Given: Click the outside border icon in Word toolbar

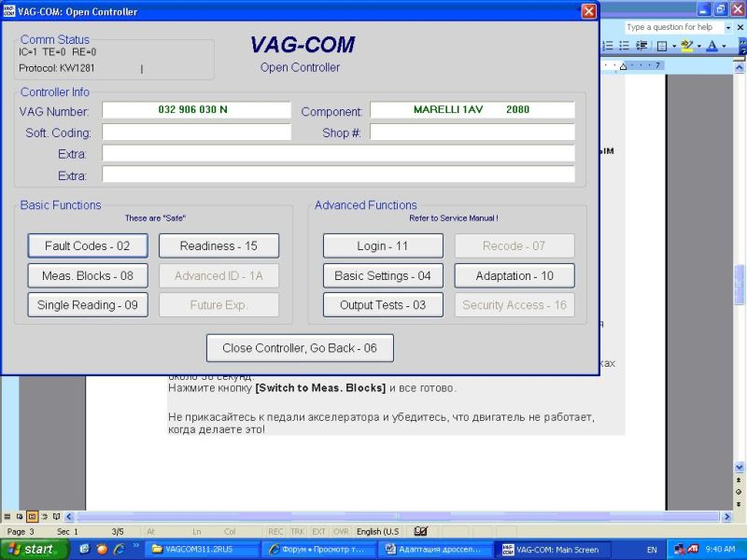Looking at the screenshot, I should pyautogui.click(x=661, y=46).
